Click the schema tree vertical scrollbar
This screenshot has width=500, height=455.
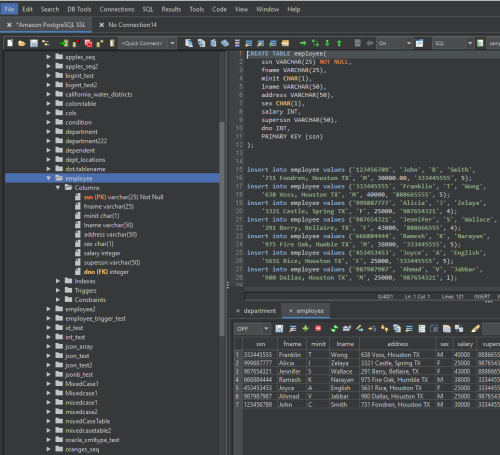222,228
